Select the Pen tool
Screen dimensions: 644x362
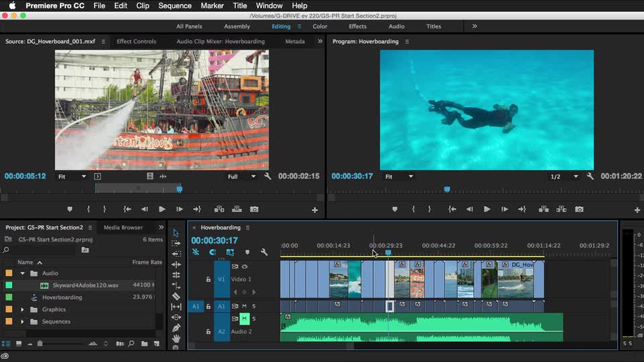tap(176, 328)
